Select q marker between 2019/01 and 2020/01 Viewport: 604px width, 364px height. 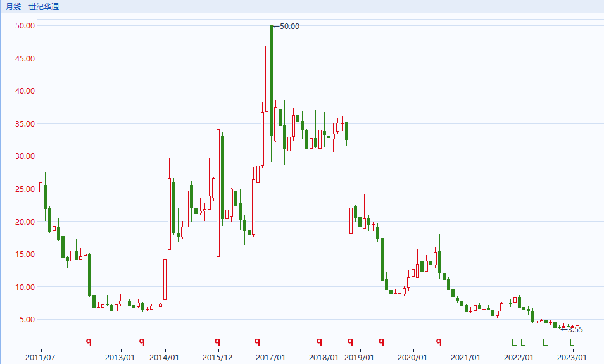[x=381, y=341]
